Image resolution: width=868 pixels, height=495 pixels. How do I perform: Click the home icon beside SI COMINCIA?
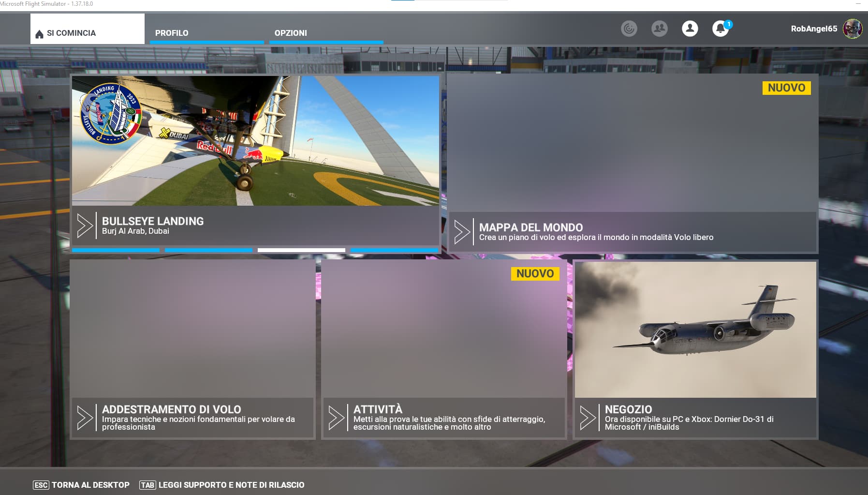(39, 33)
